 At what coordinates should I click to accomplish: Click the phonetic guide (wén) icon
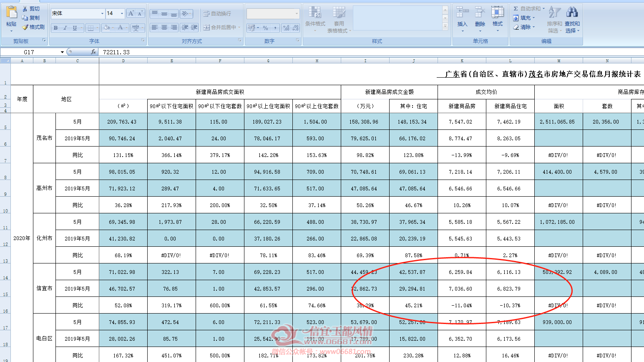[x=136, y=28]
